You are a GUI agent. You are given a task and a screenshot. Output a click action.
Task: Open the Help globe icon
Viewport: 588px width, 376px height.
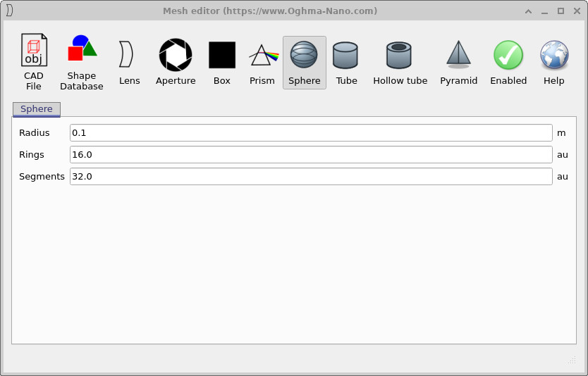[x=554, y=62]
